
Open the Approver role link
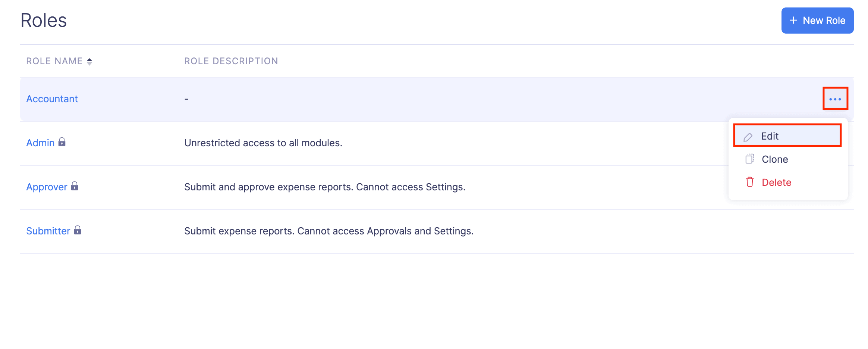47,187
